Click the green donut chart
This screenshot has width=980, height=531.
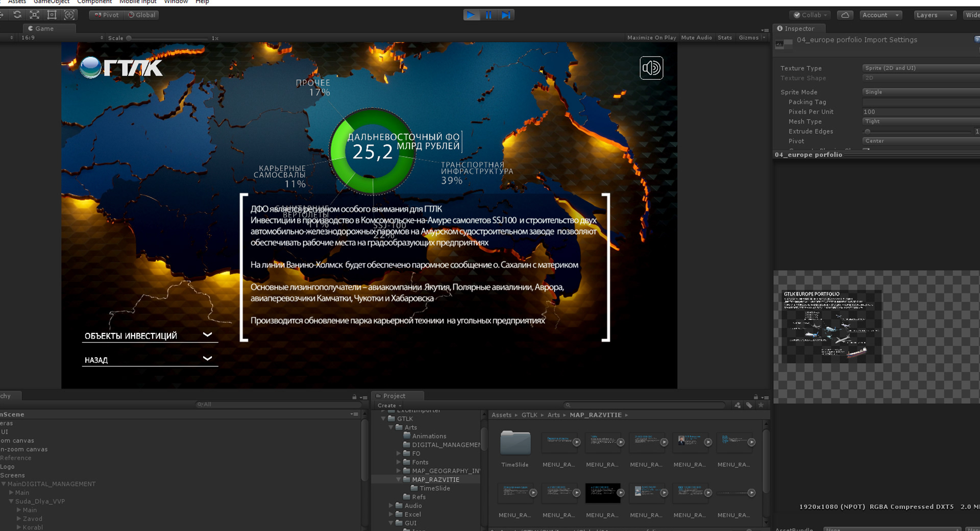coord(373,151)
